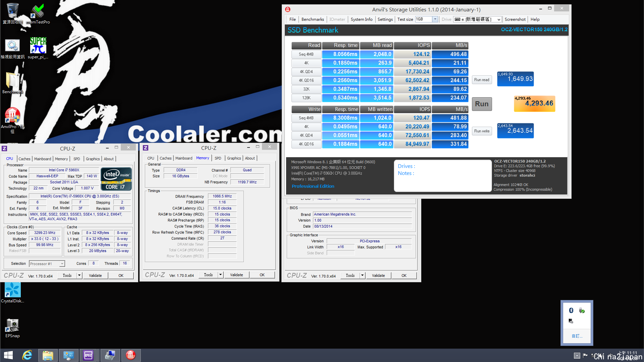Click the read score 1,649.93 box
Screen dimensions: 644x362
(516, 79)
